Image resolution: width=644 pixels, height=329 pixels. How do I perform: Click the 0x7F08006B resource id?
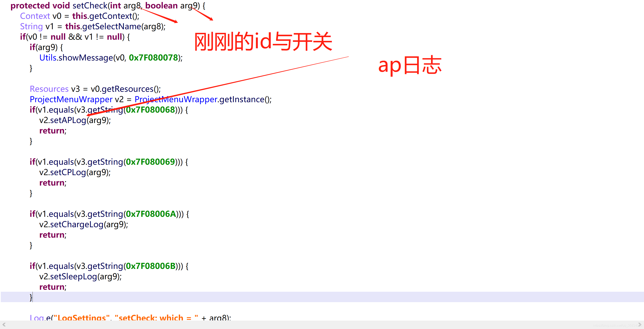tap(151, 266)
